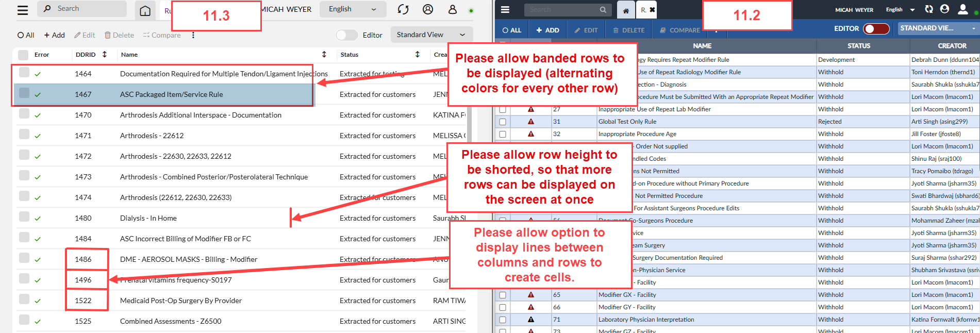Tick the checkbox for row 1470

pos(24,113)
